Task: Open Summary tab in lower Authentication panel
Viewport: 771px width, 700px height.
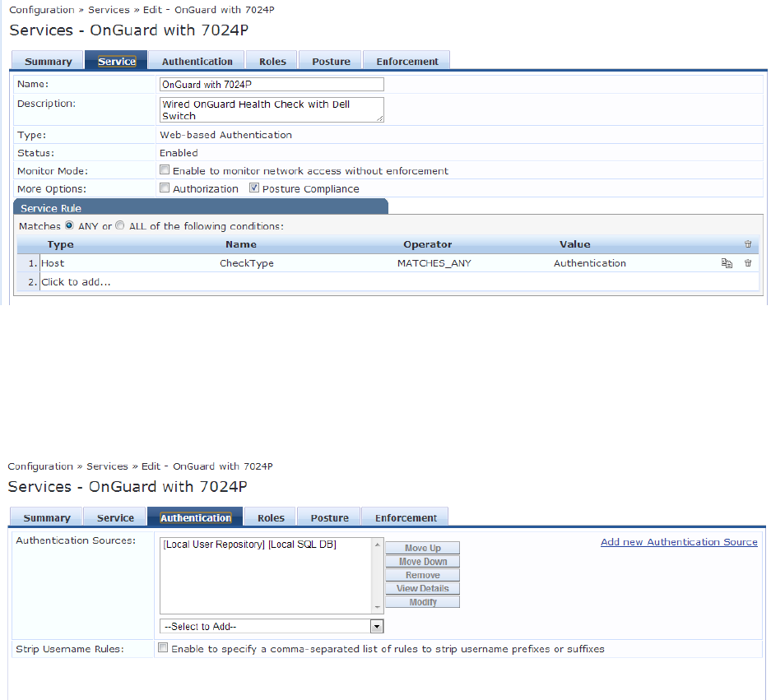Action: 47,517
